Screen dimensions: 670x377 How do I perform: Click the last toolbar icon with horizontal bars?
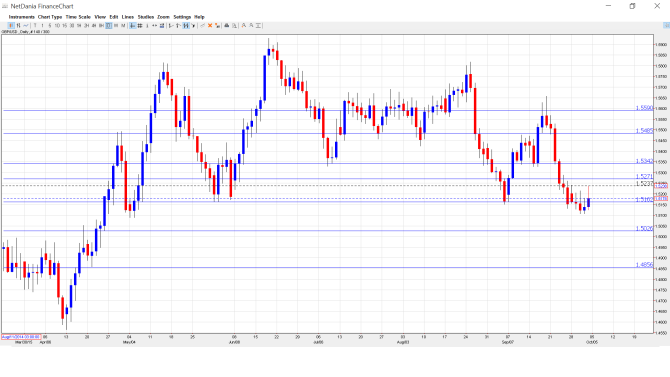pyautogui.click(x=258, y=26)
